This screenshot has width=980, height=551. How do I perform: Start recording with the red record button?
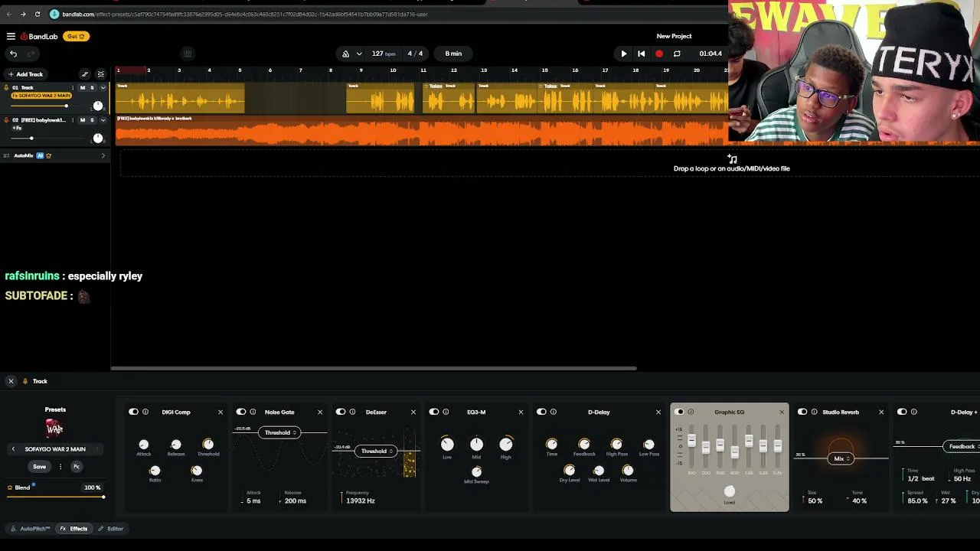point(659,54)
